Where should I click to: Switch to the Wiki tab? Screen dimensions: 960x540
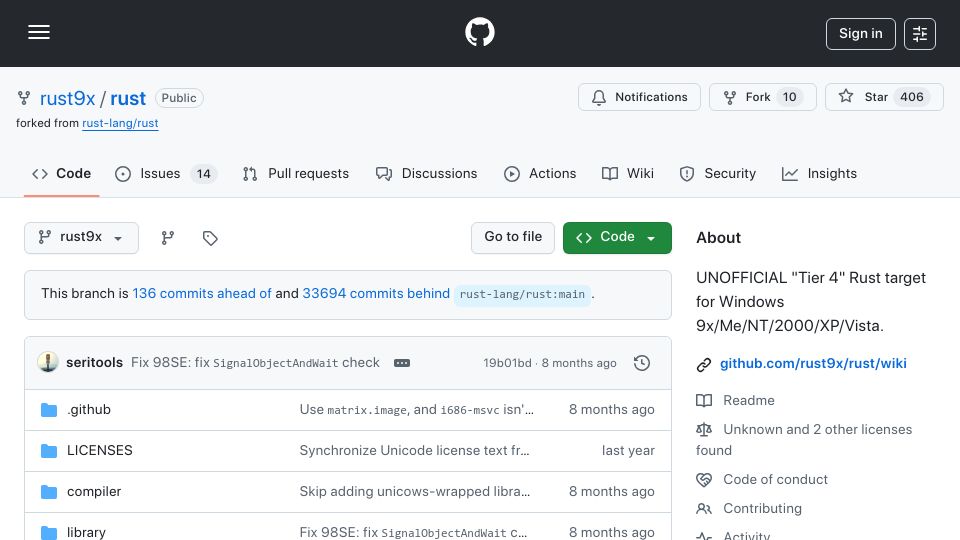coord(628,174)
